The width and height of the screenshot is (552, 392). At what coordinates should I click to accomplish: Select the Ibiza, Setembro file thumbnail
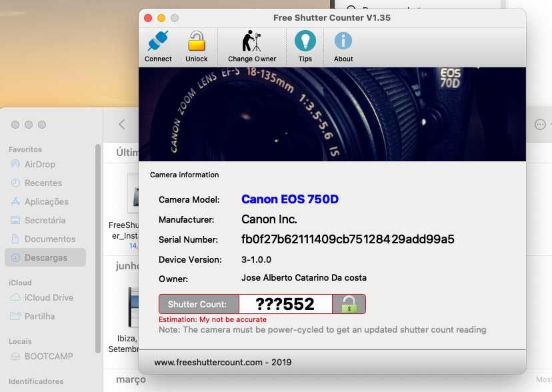pos(133,307)
